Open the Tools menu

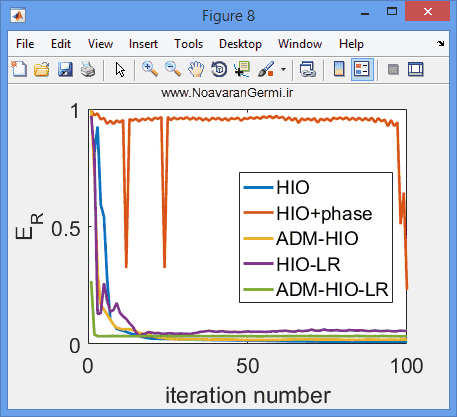point(189,44)
